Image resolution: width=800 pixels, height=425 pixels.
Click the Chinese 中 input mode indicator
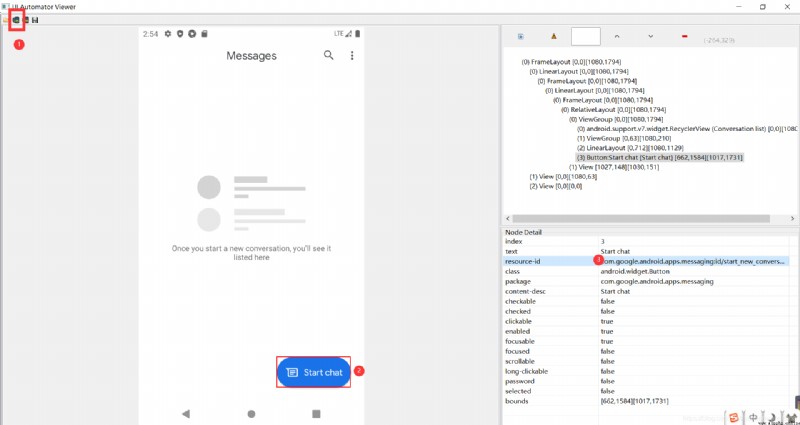(754, 417)
